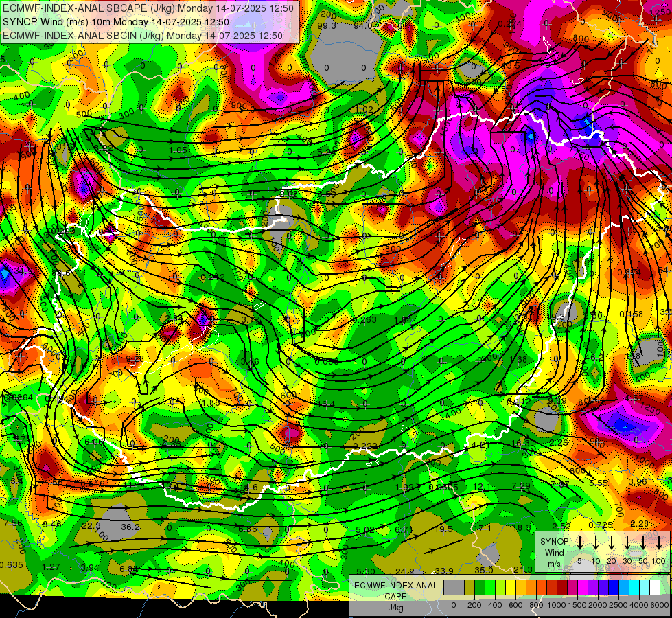Click the 3.46 value on map
Screen dimensions: 672x618
(250, 362)
